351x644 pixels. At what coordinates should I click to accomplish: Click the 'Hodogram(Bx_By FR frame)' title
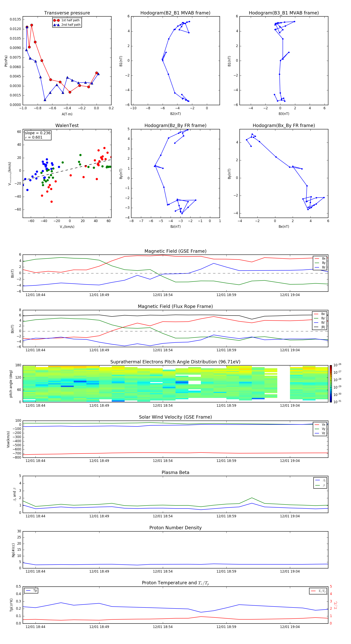(284, 125)
